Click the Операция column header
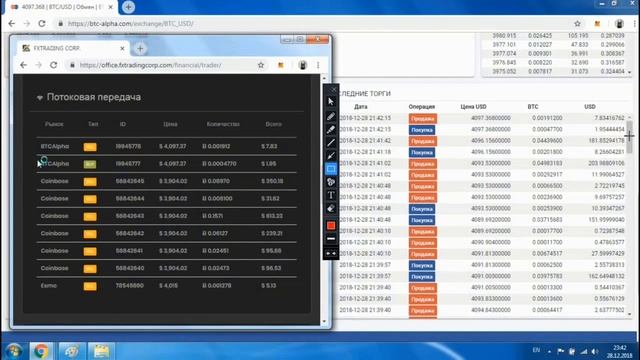 [422, 107]
